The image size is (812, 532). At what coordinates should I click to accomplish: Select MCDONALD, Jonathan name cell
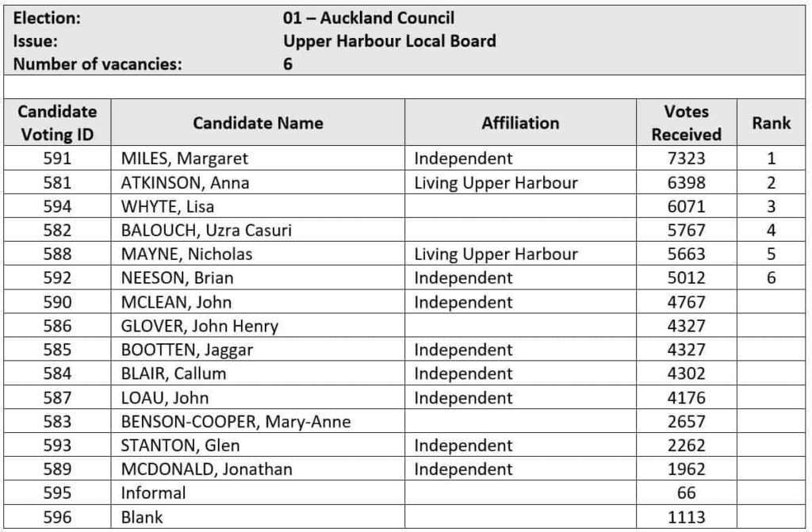(206, 469)
